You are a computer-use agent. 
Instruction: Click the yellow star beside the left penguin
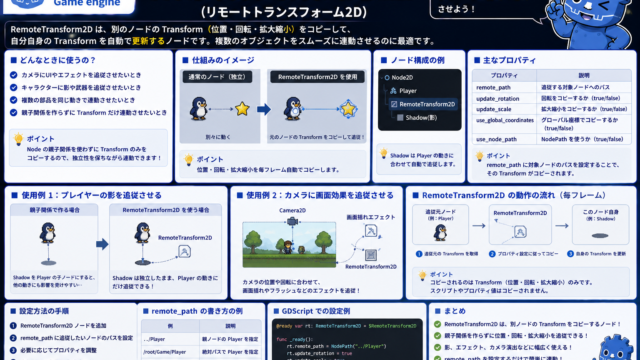(242, 109)
